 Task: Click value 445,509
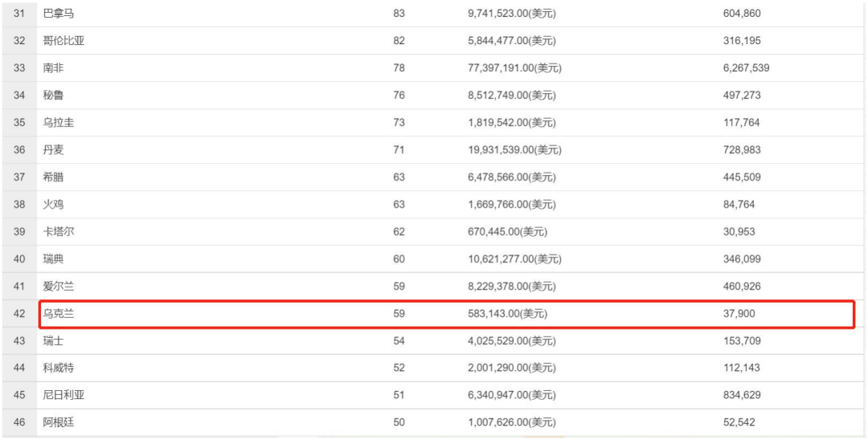(x=742, y=177)
